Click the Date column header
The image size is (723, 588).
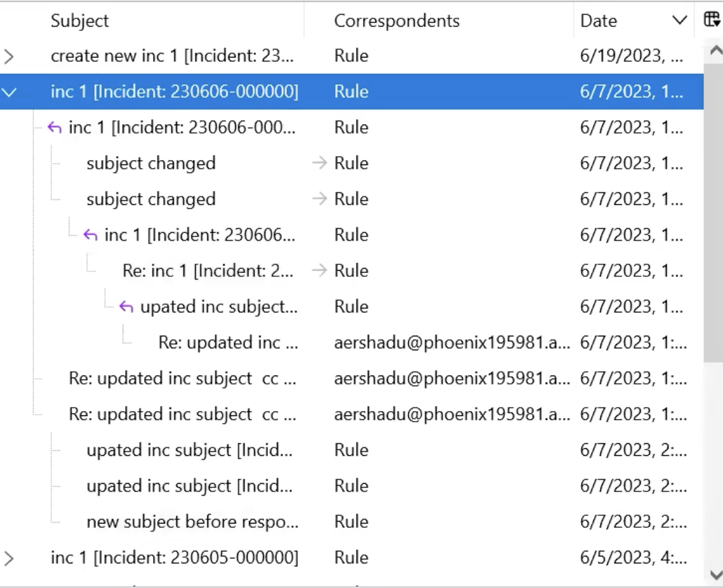pos(598,21)
